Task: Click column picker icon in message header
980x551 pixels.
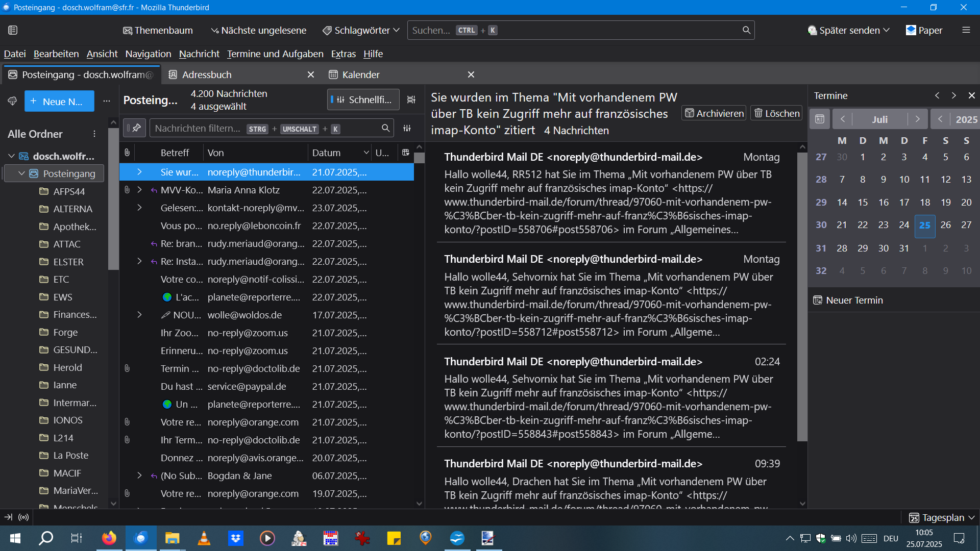Action: (405, 153)
